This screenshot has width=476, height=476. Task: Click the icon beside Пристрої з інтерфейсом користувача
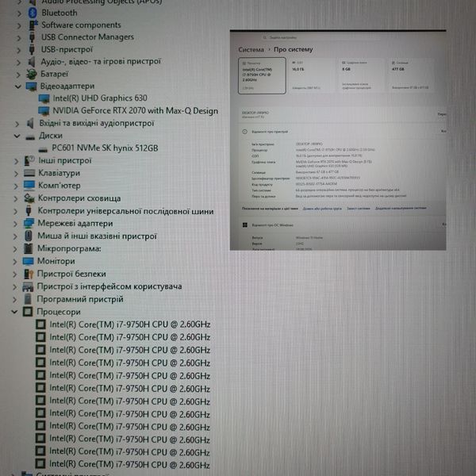[28, 286]
